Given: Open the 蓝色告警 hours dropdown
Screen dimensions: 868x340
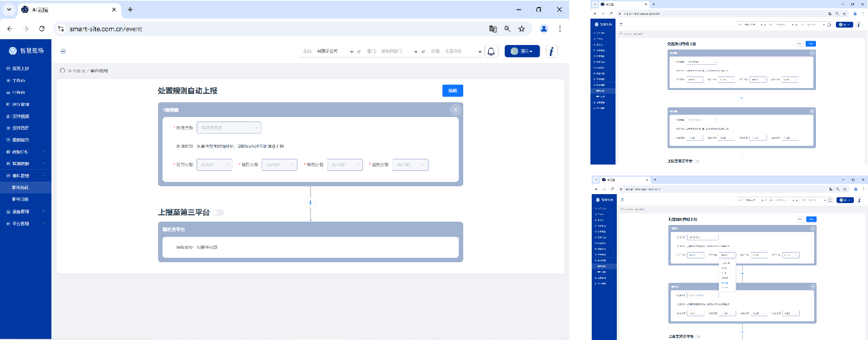Looking at the screenshot, I should point(410,165).
